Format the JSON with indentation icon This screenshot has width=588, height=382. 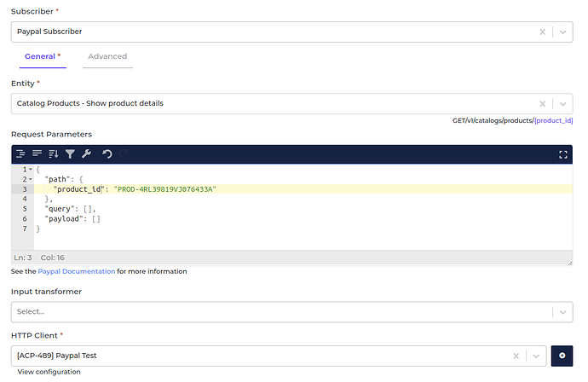(20, 153)
